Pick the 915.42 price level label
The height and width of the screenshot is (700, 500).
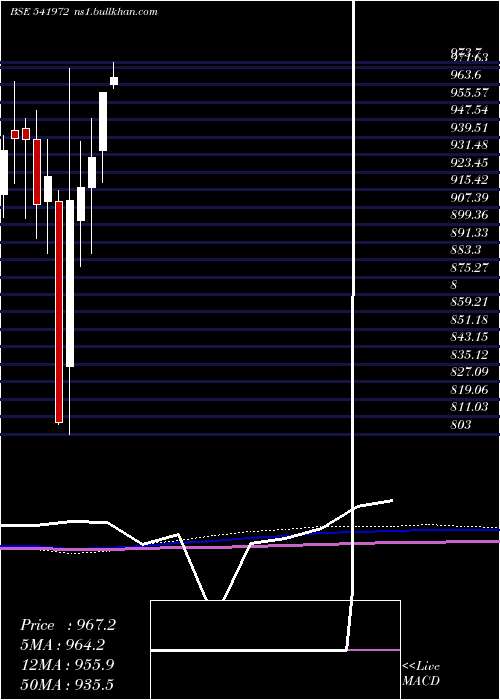(x=469, y=179)
